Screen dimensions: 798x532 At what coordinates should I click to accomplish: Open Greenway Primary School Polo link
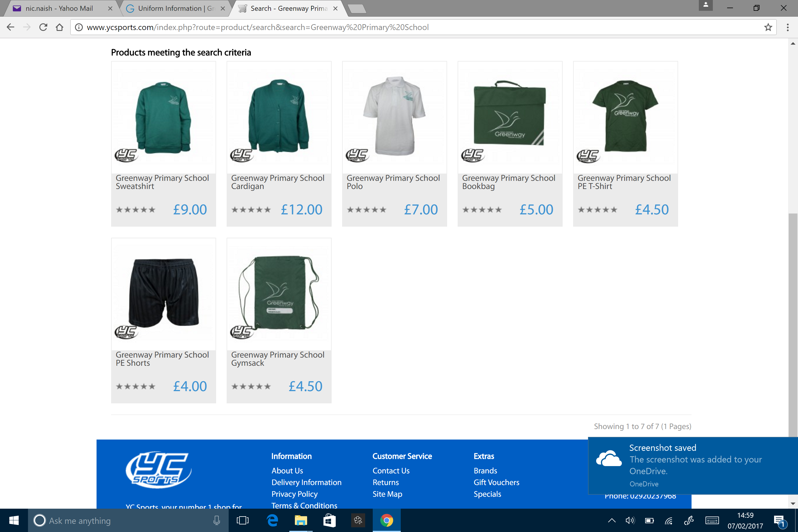point(393,182)
